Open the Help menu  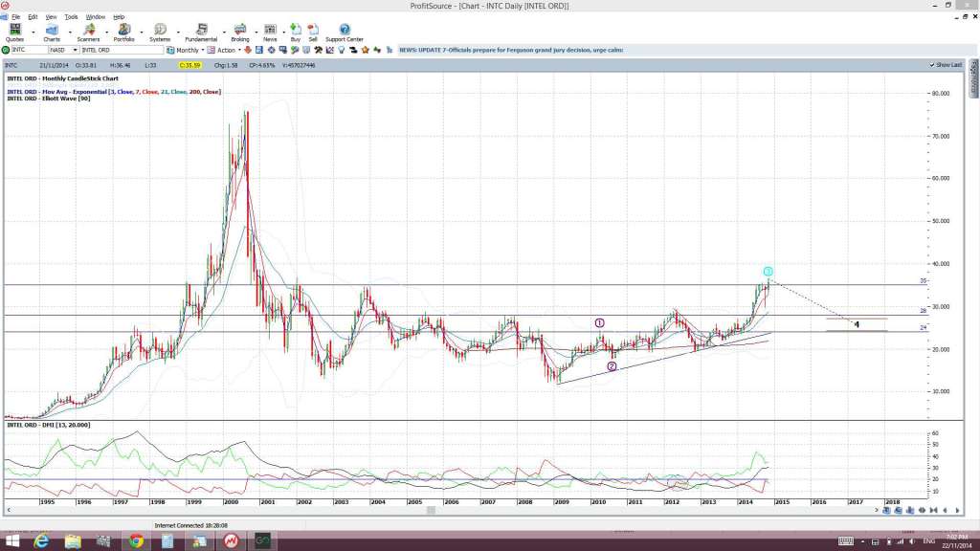pyautogui.click(x=119, y=17)
